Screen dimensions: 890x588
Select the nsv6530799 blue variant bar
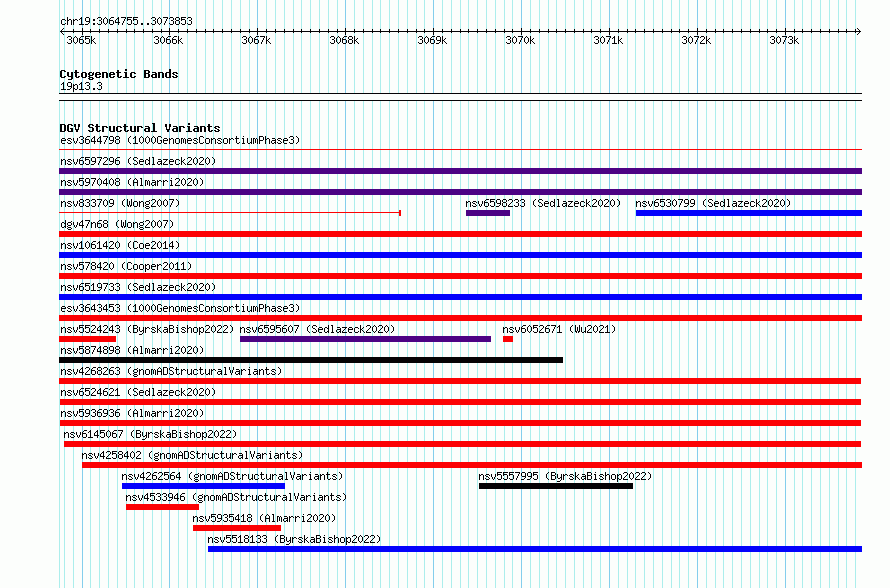749,213
